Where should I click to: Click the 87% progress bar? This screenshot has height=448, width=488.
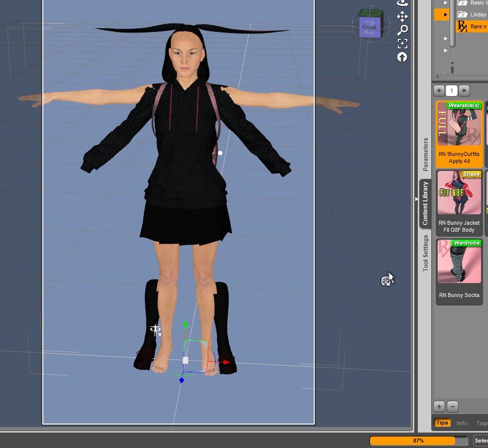[x=419, y=441]
